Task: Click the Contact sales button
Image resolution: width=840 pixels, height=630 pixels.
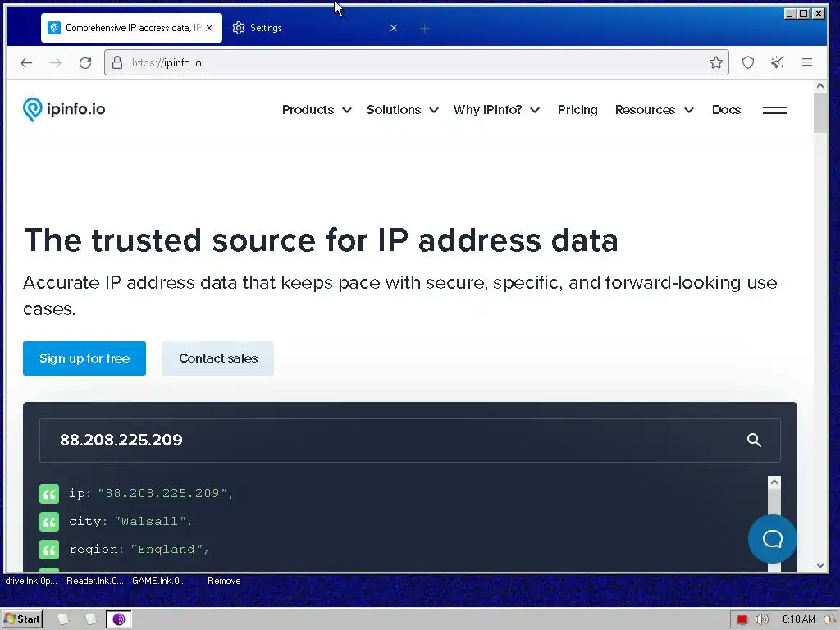Action: 218,358
